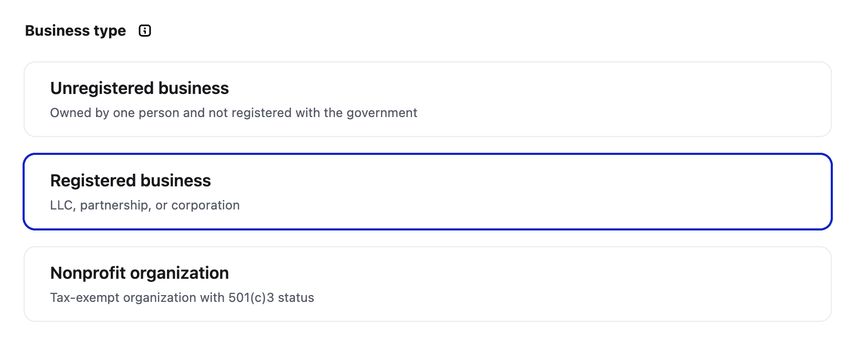
Task: Click the "Nonprofit organization" title text
Action: [x=140, y=273]
